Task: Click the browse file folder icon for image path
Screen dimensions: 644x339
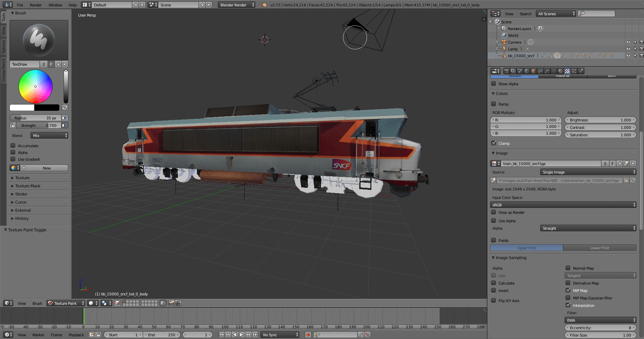Action: coord(626,181)
